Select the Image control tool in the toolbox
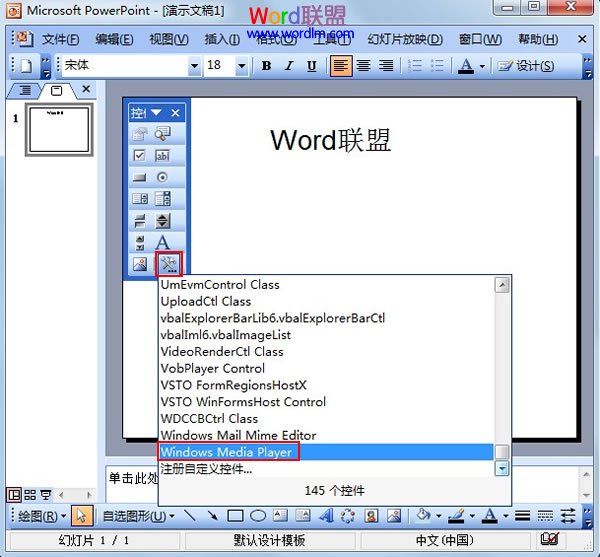Screen dimensions: 600x557 [x=140, y=264]
